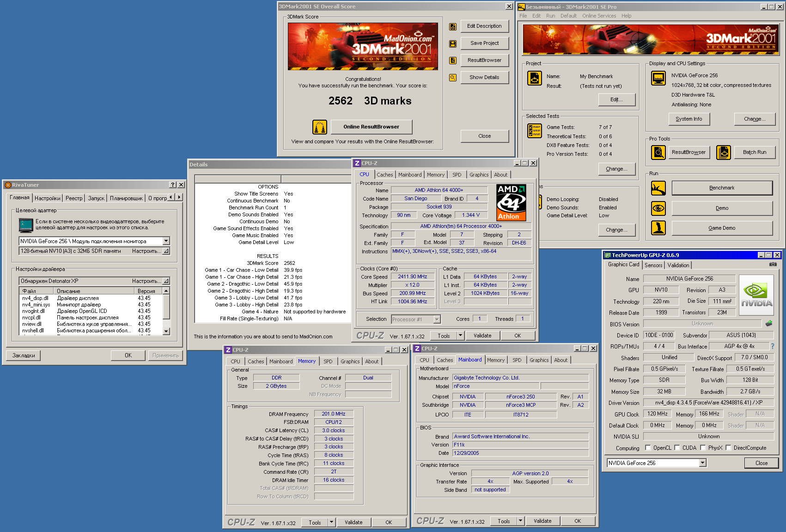The height and width of the screenshot is (532, 786).
Task: Open the Graphics tab in CPU-Z Mainboard window
Action: [539, 360]
